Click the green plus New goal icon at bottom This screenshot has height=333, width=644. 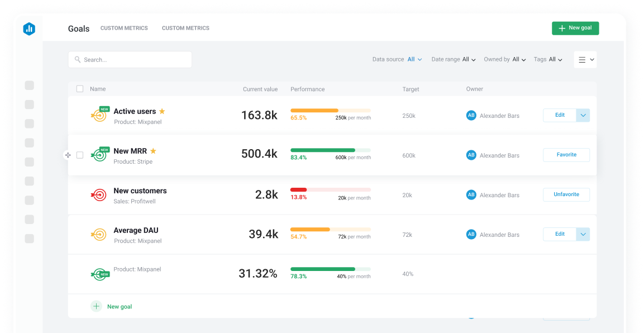coord(96,306)
